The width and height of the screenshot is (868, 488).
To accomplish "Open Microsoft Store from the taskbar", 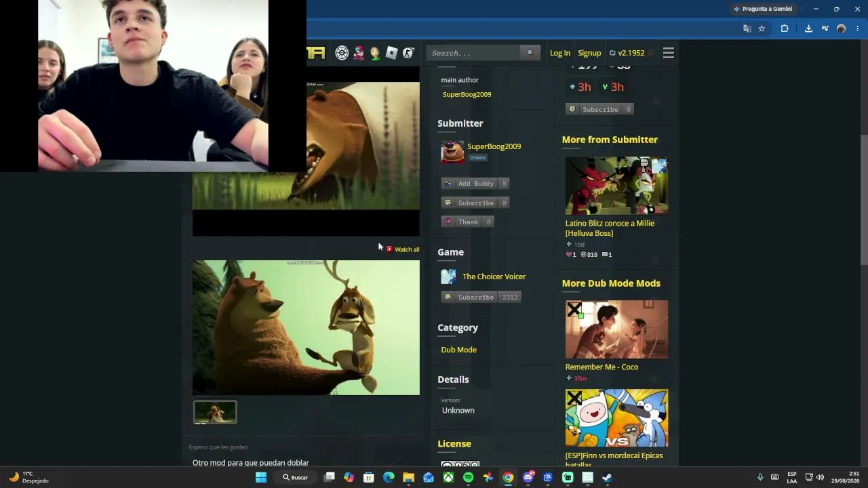I will coord(369,477).
